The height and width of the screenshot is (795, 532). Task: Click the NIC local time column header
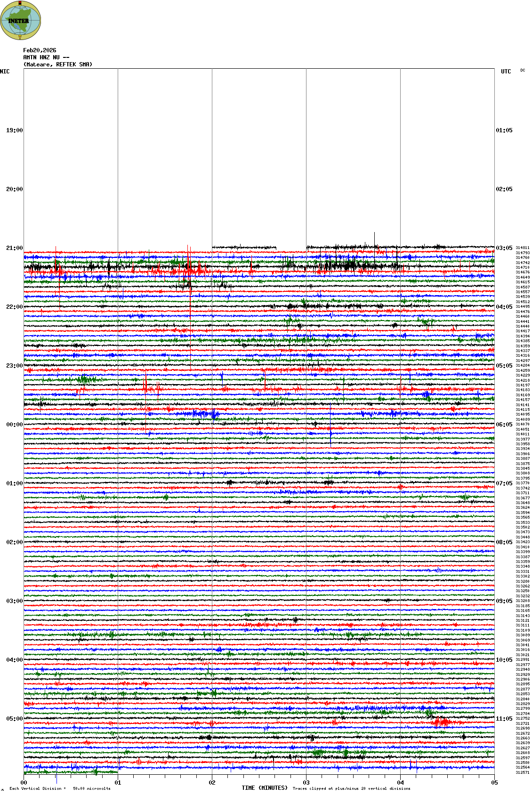[x=5, y=72]
